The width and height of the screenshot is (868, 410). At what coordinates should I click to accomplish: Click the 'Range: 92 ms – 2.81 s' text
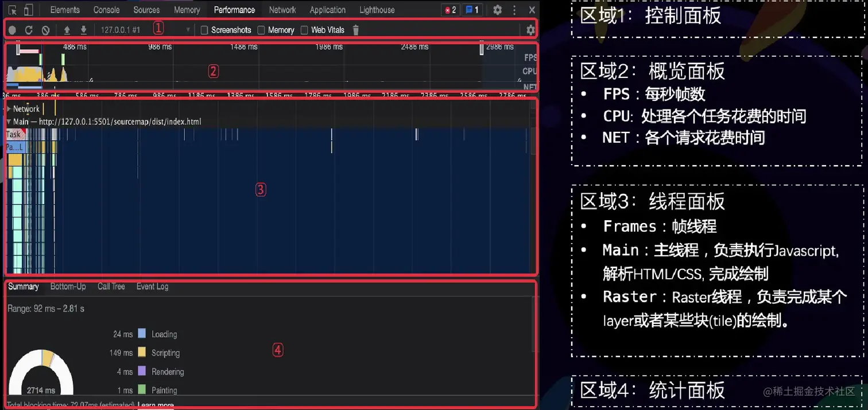[x=46, y=309]
